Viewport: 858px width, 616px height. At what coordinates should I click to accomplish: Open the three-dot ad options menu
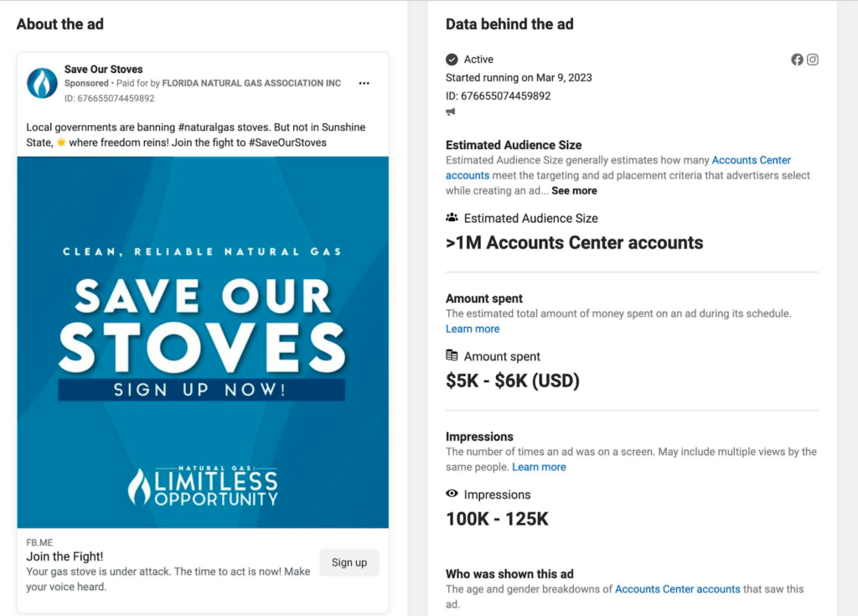point(364,83)
